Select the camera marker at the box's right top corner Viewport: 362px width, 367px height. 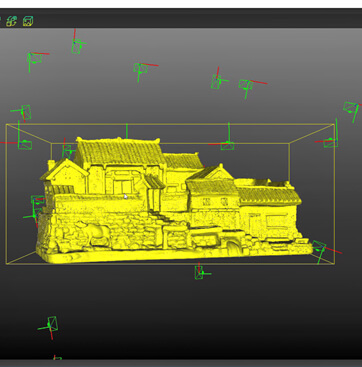click(x=329, y=141)
